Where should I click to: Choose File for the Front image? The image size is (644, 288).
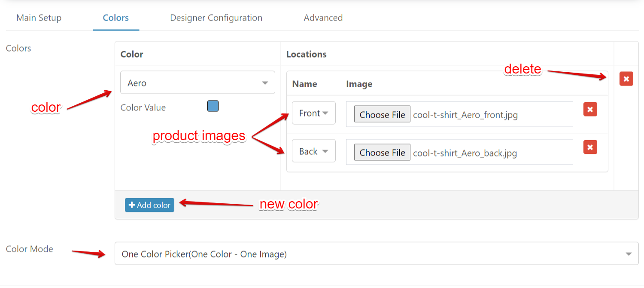click(382, 115)
